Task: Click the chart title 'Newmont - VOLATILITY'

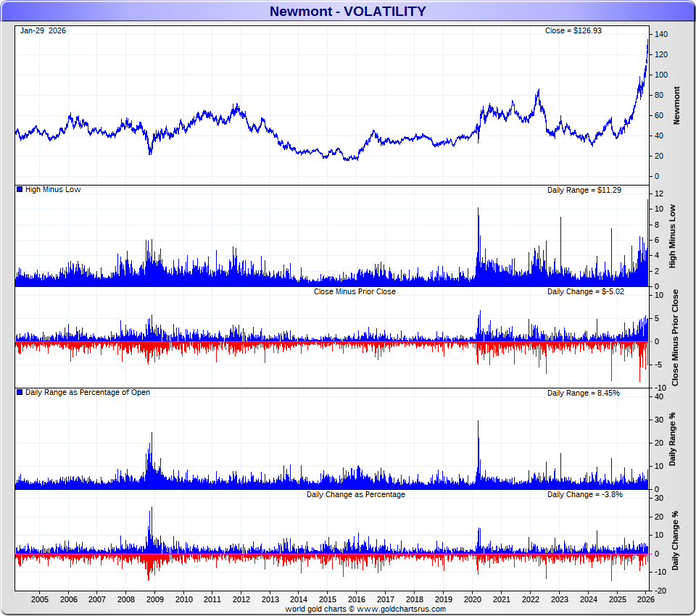Action: point(347,11)
